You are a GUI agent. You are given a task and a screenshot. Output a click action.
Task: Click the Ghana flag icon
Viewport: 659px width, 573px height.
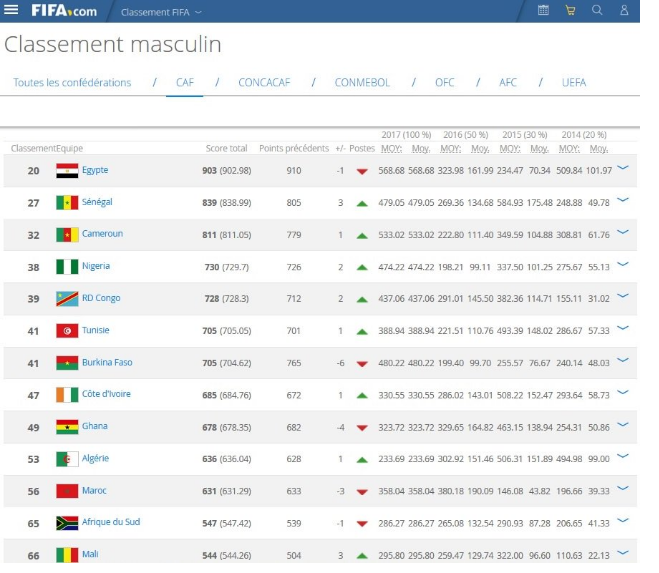click(67, 427)
